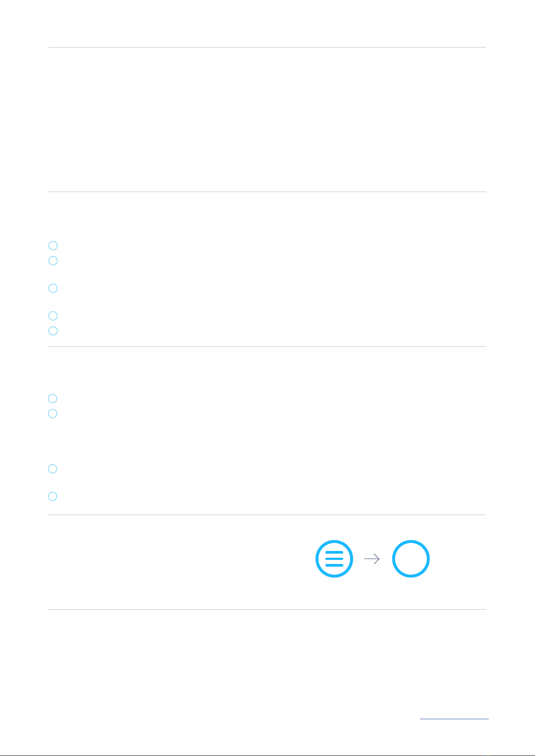The height and width of the screenshot is (756, 535).
Task: Click the divider line above the upper radio list
Action: [267, 192]
